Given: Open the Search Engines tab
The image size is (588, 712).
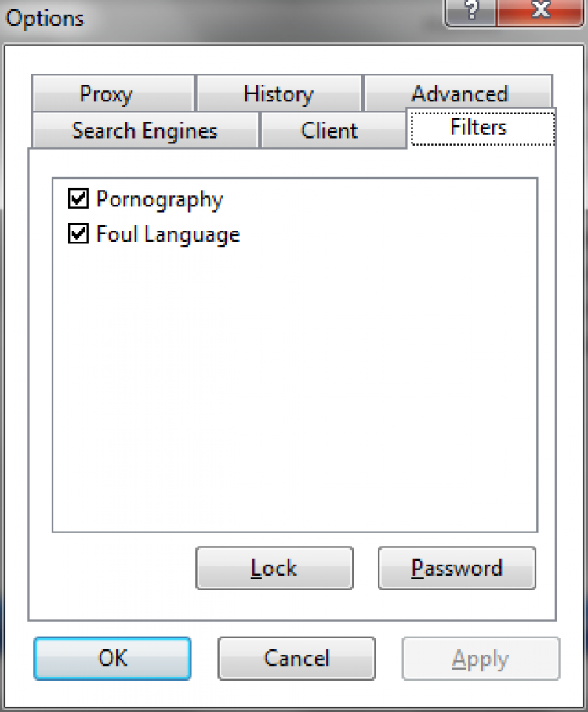Looking at the screenshot, I should pos(144,130).
